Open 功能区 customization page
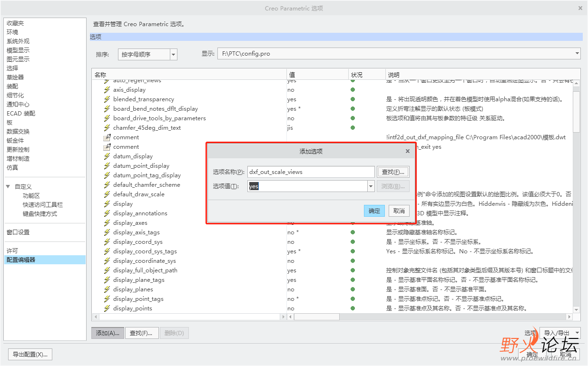The height and width of the screenshot is (366, 588). pos(31,196)
